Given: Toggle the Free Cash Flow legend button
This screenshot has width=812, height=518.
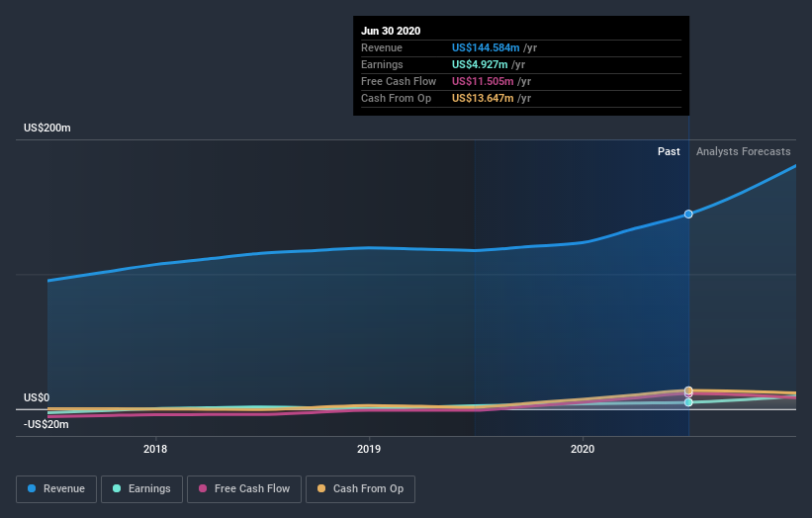Looking at the screenshot, I should point(244,489).
